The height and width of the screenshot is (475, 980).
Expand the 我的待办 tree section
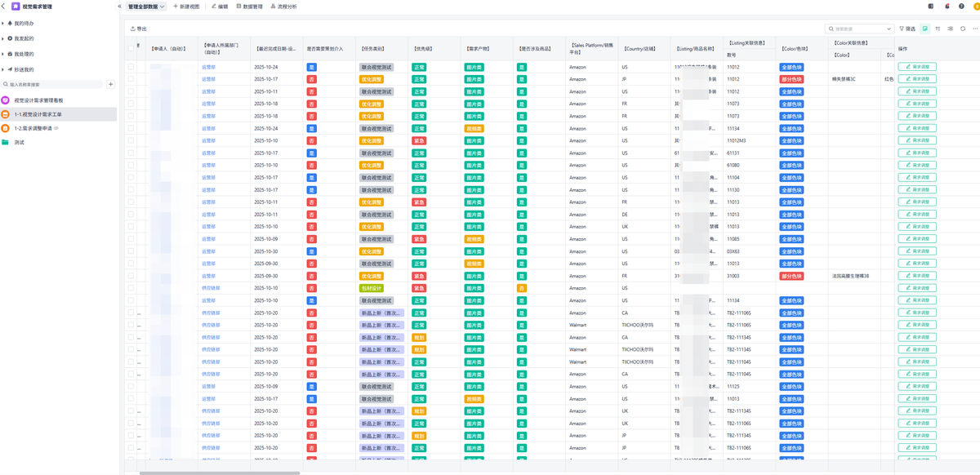3,24
